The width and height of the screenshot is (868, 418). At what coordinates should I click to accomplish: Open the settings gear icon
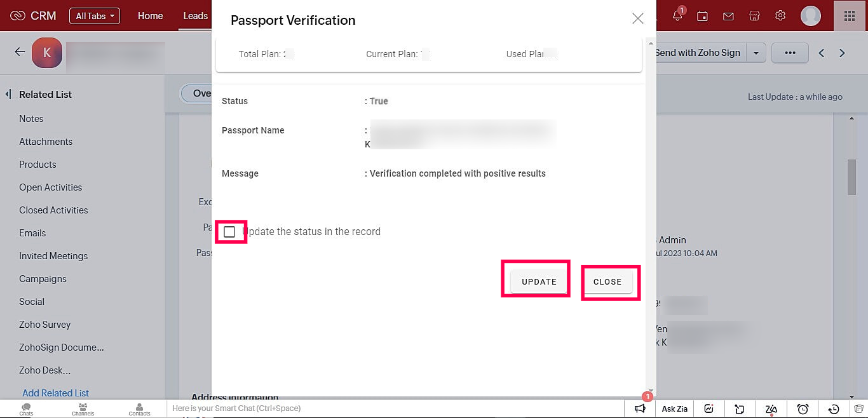point(780,16)
